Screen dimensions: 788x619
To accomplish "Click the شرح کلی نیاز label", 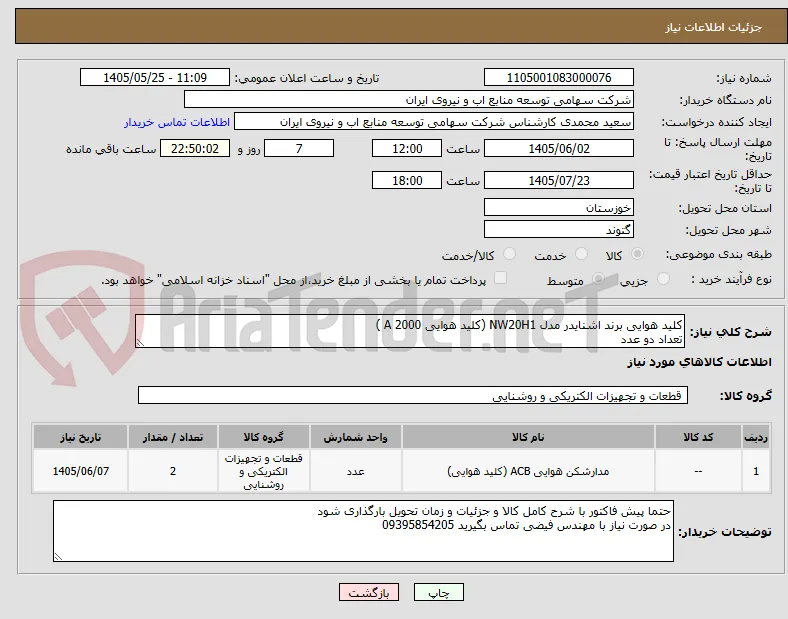I will coord(731,332).
